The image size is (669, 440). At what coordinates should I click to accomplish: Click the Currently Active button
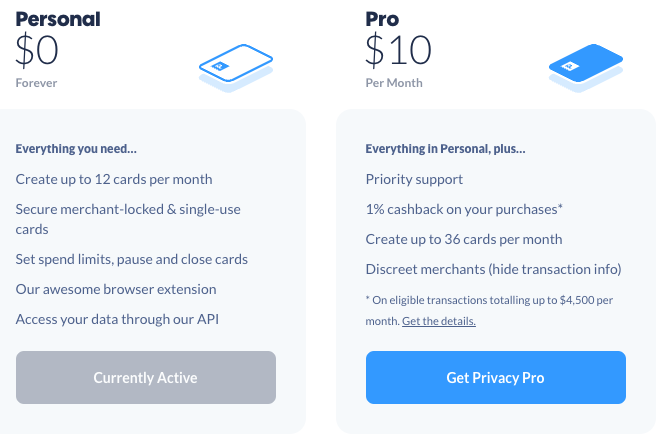click(146, 378)
